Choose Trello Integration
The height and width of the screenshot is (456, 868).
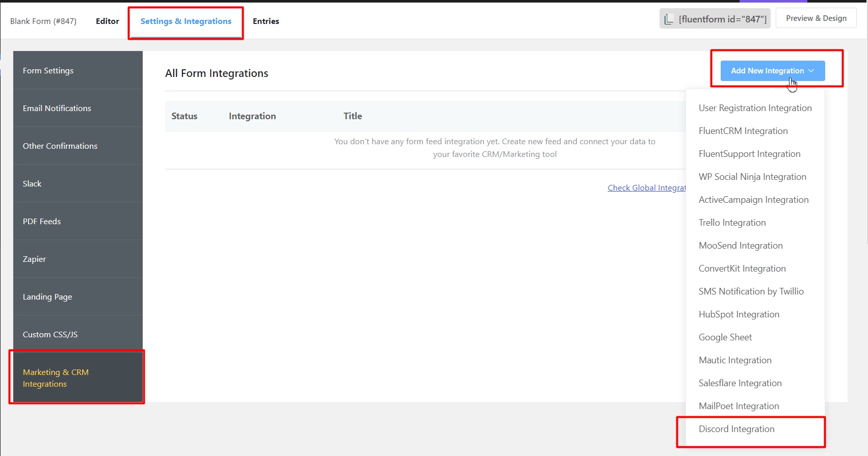tap(755, 223)
